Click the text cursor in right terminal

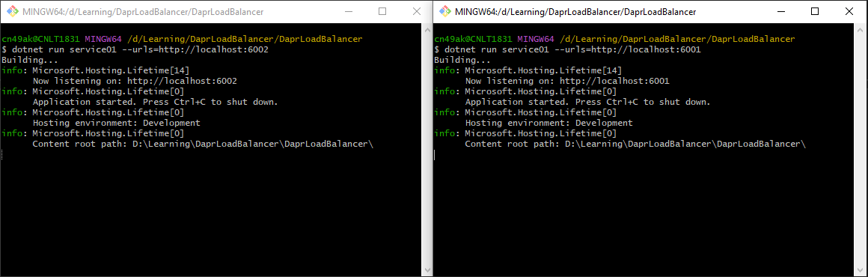click(435, 154)
